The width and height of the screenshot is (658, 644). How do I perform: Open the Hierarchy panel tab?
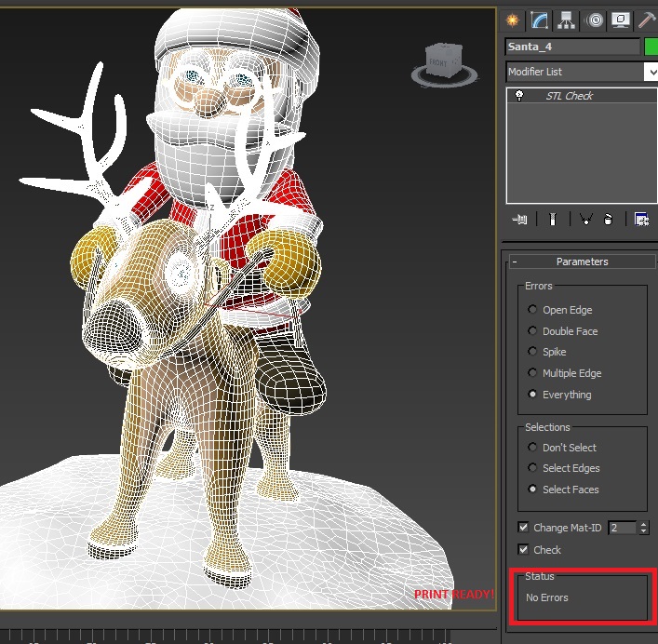pos(566,20)
